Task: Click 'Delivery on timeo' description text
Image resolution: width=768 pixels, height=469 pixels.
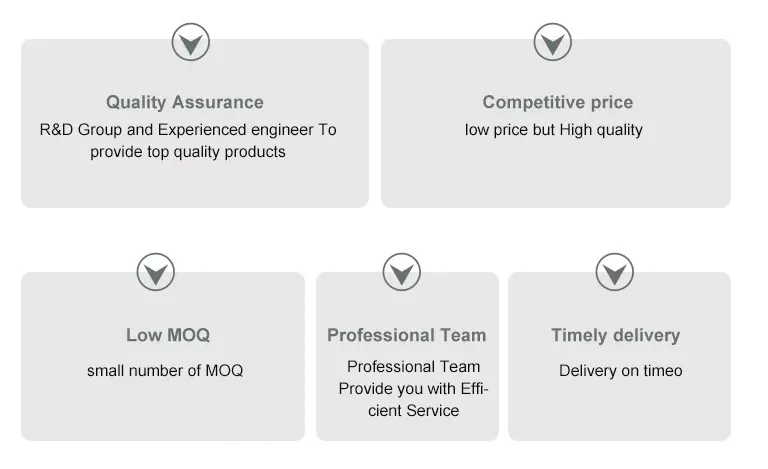Action: (620, 371)
